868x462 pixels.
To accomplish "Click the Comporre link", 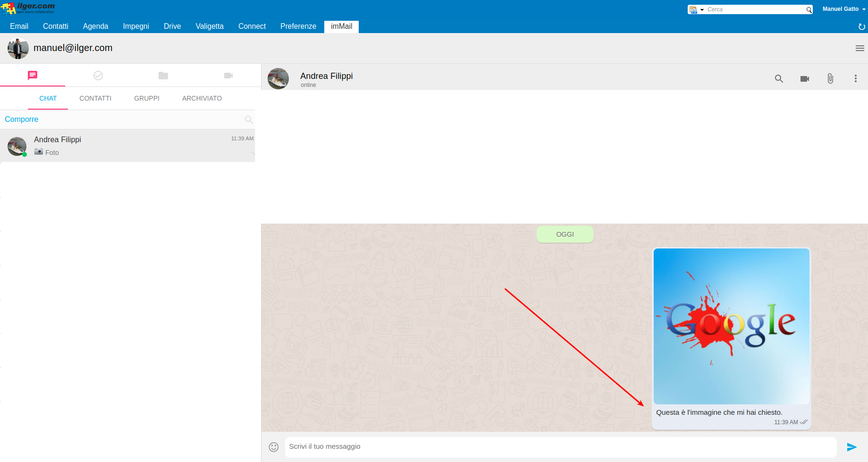I will pos(22,120).
